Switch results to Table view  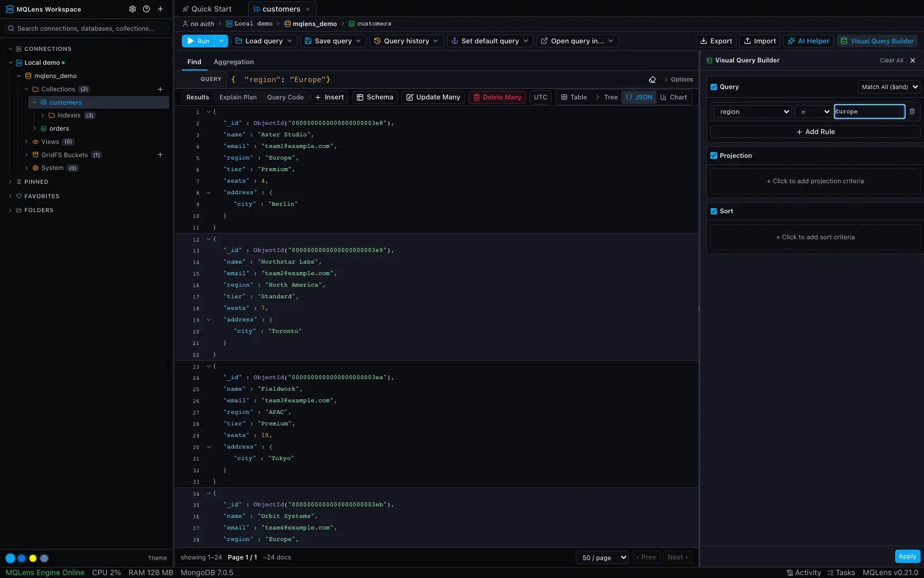573,97
